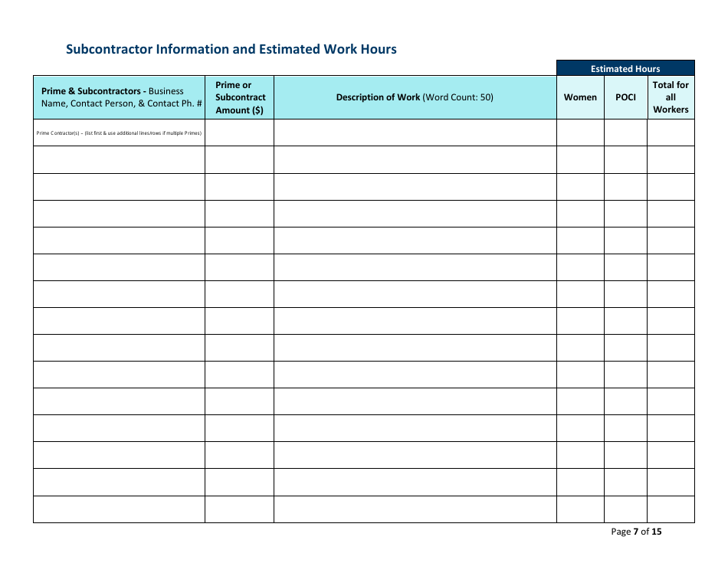Click the POCI column header

tap(625, 97)
